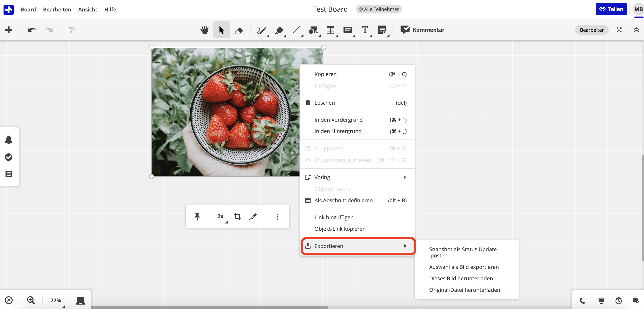Open the 2x image size dropdown
644x309 pixels.
[221, 216]
